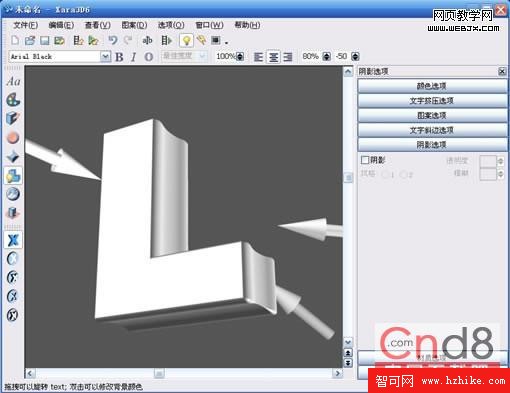
Task: Open the 文件(F) menu
Action: pyautogui.click(x=26, y=25)
